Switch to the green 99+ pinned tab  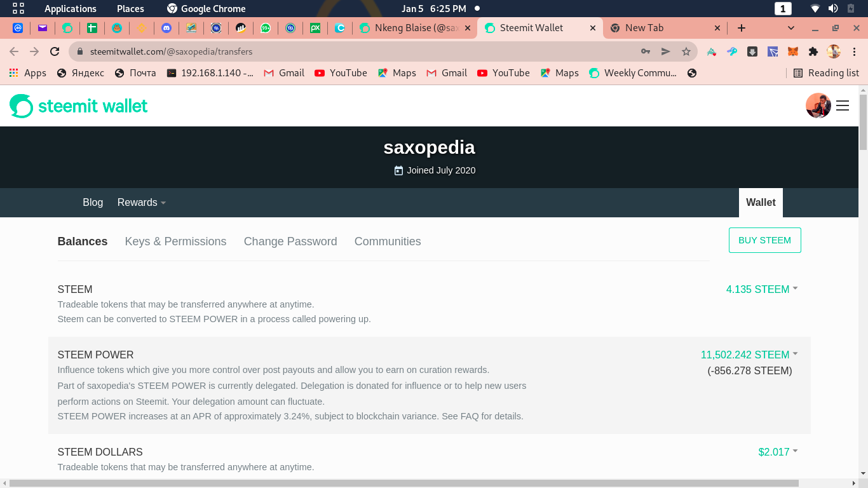click(x=266, y=28)
